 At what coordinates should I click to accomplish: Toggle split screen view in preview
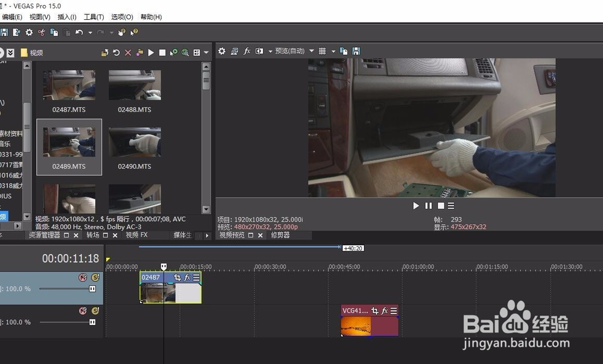click(x=259, y=51)
